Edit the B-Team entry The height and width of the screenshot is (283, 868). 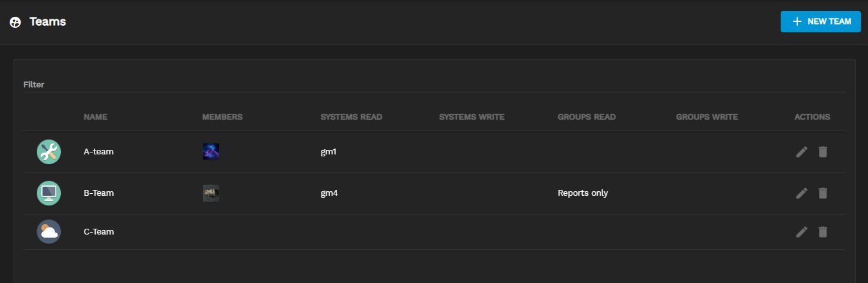click(x=801, y=193)
